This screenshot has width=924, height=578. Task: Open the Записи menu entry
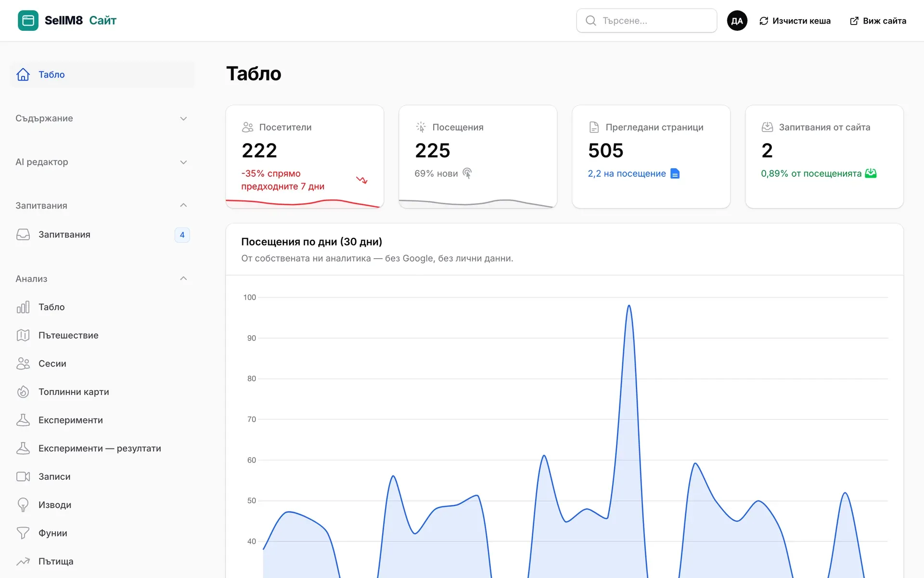click(102, 476)
